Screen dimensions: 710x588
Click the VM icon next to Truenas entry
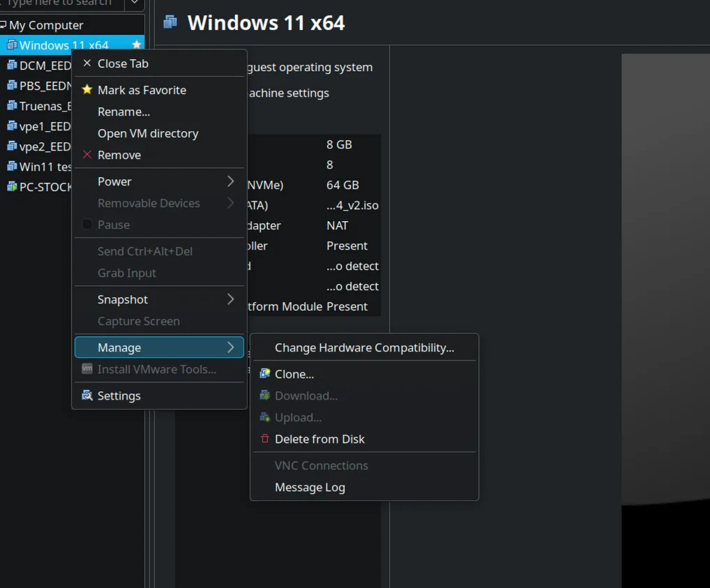pos(12,105)
